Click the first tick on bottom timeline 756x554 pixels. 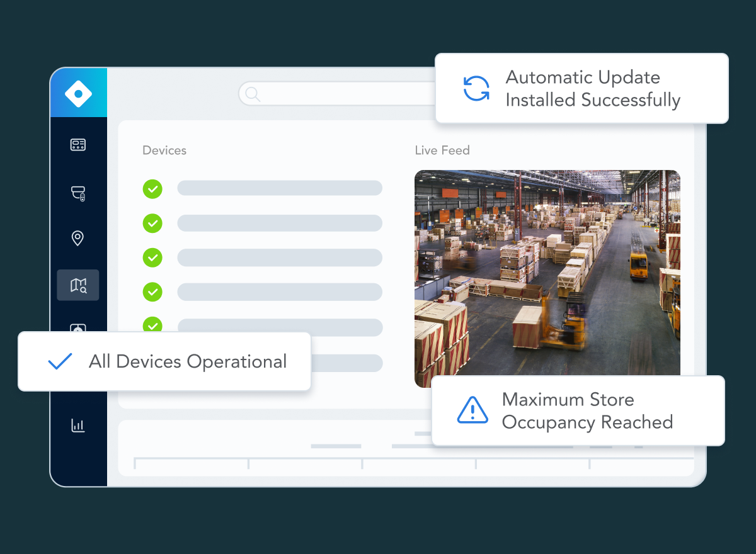(135, 463)
